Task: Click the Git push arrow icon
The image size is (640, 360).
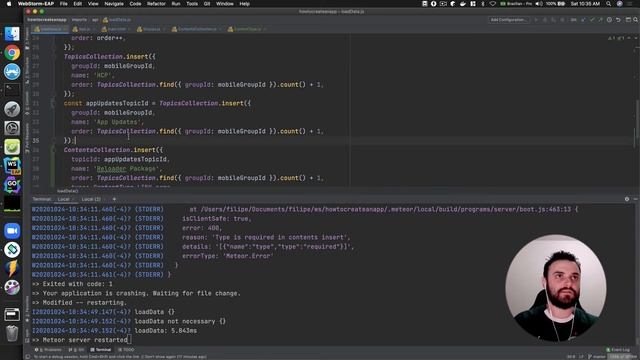Action: tap(600, 20)
